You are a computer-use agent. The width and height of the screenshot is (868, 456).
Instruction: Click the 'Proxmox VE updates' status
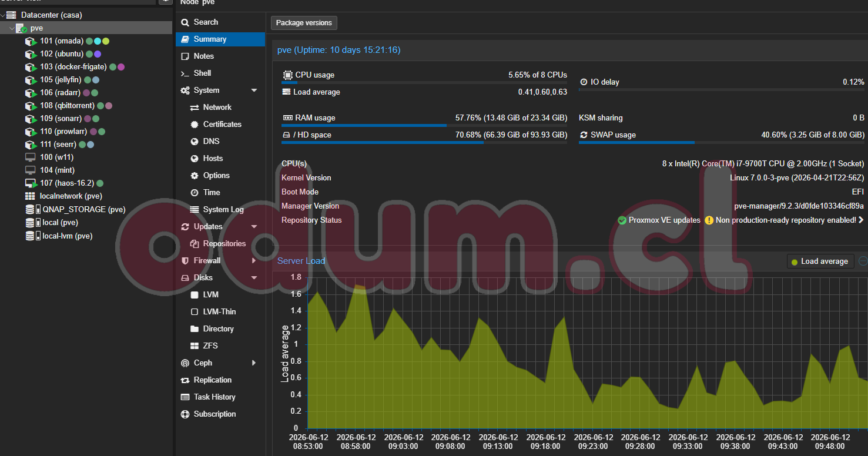665,220
